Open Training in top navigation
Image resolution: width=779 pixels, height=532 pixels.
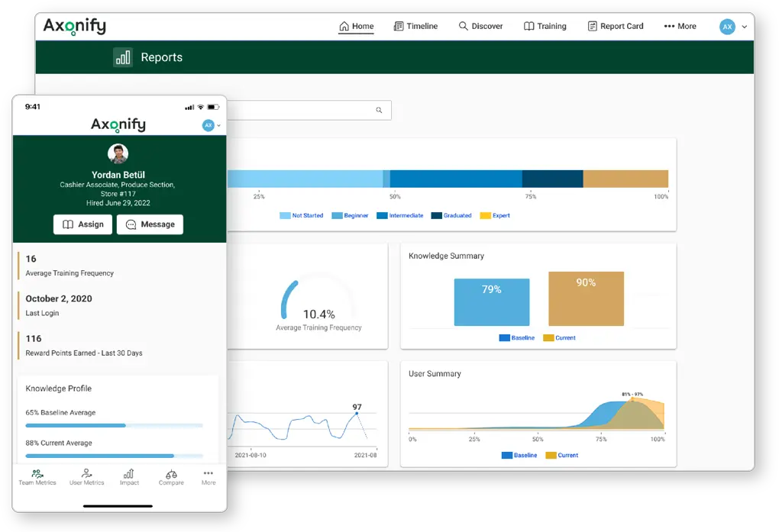(x=545, y=26)
